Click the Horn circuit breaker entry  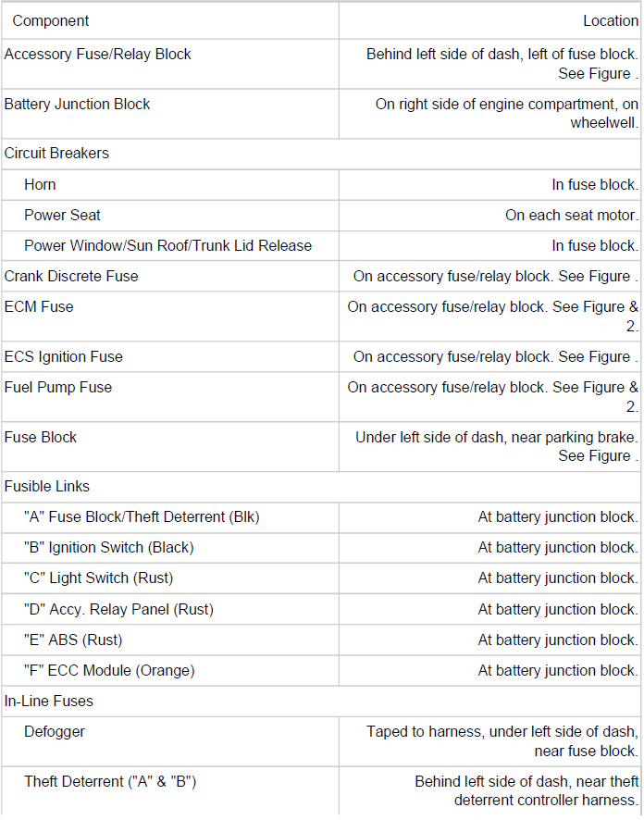pyautogui.click(x=40, y=185)
